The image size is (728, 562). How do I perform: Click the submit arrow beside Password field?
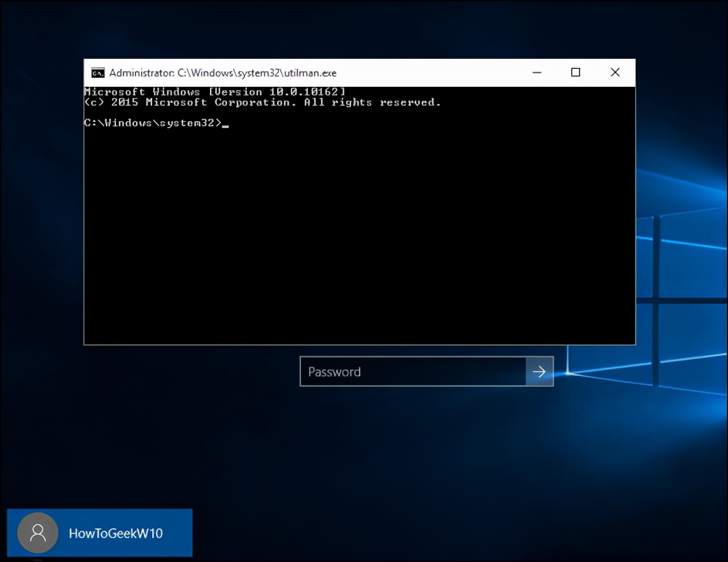coord(539,371)
